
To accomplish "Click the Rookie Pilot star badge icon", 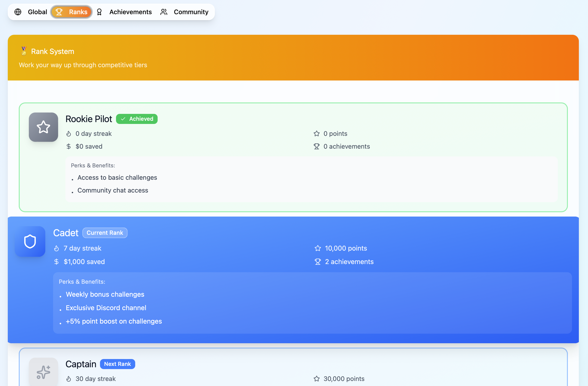I will [x=43, y=127].
